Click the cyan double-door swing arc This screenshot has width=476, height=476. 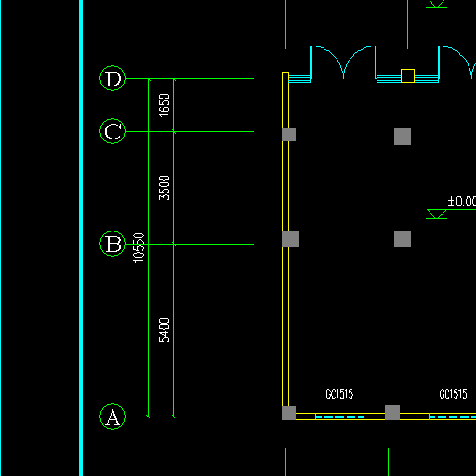point(343,62)
